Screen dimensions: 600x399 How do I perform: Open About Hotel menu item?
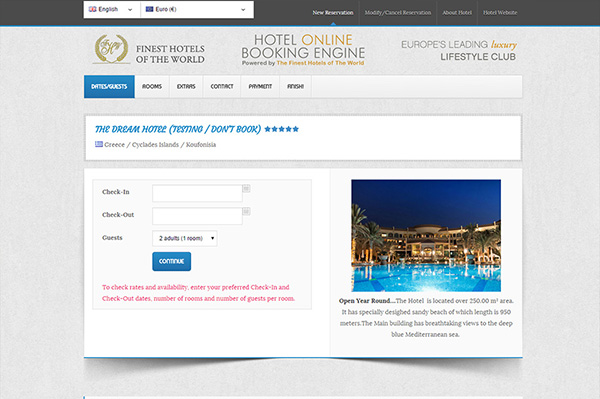tap(457, 13)
